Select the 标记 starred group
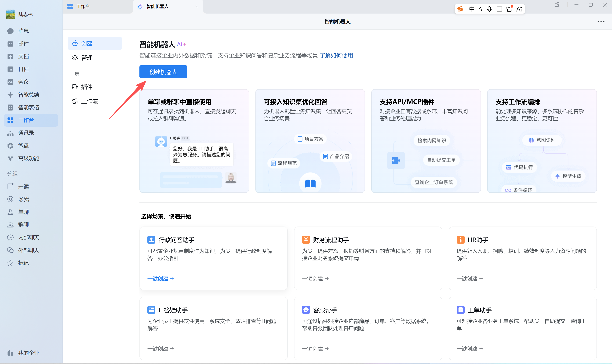Viewport: 612px width, 364px height. 31,263
